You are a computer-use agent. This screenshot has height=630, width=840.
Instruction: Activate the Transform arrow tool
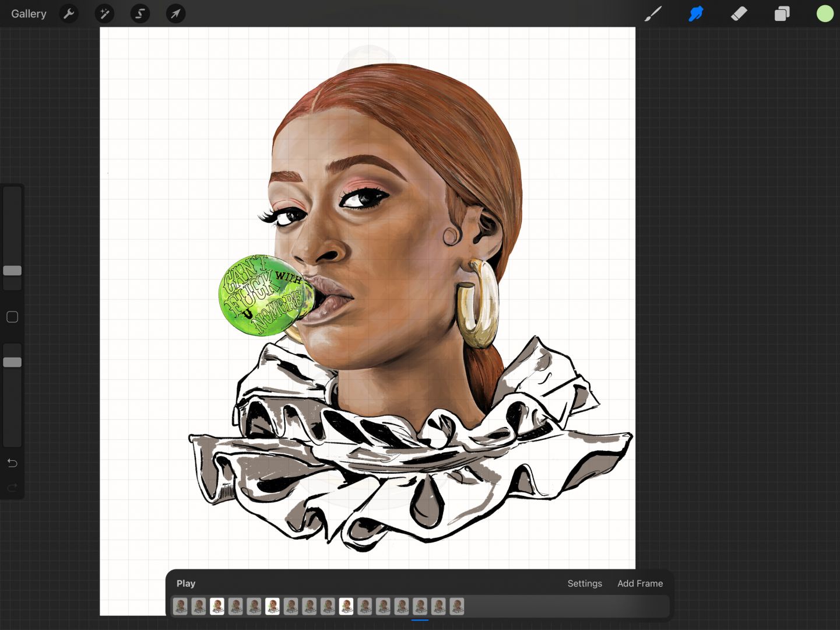point(175,13)
